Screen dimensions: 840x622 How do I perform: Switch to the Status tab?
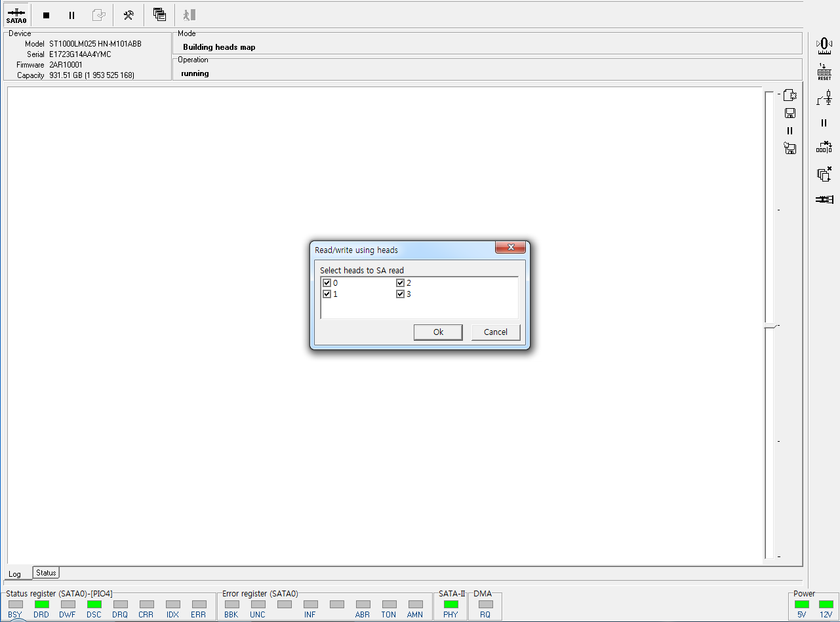pyautogui.click(x=46, y=573)
